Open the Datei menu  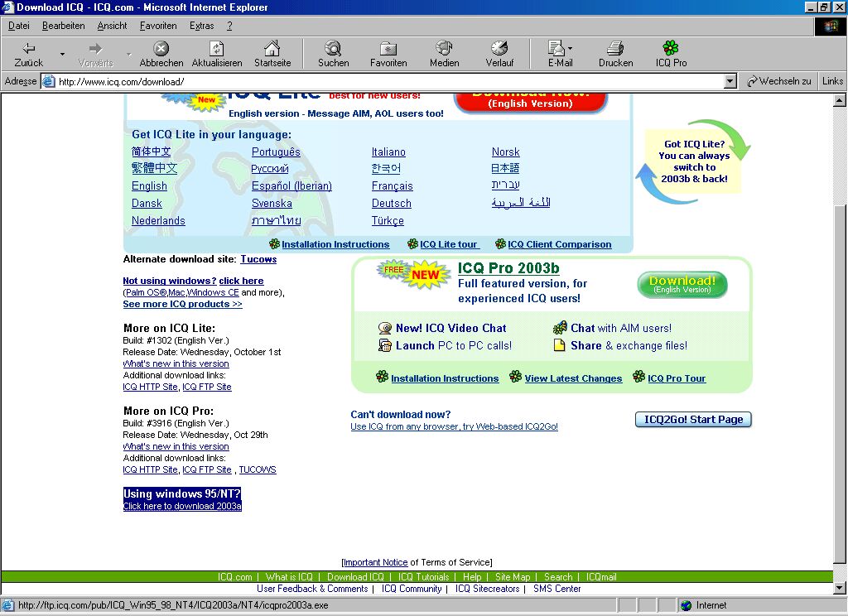click(x=19, y=26)
